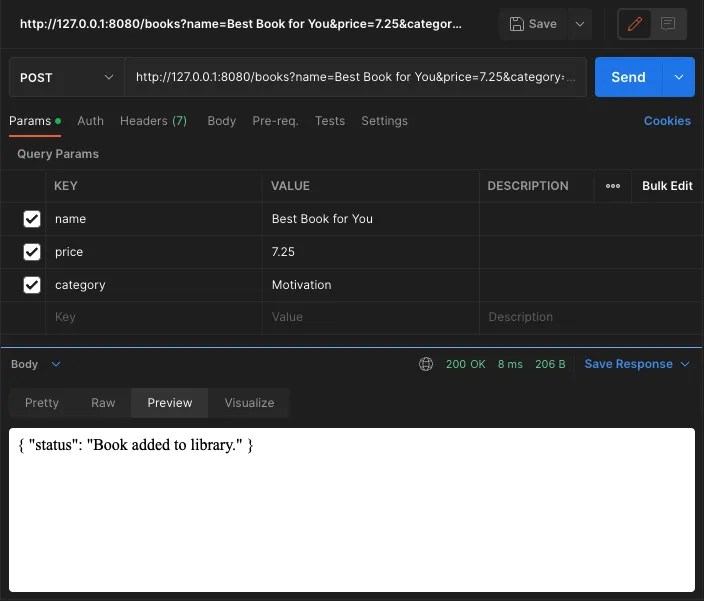Select the value 'Best Book for You'
This screenshot has height=601, width=704.
coord(322,219)
